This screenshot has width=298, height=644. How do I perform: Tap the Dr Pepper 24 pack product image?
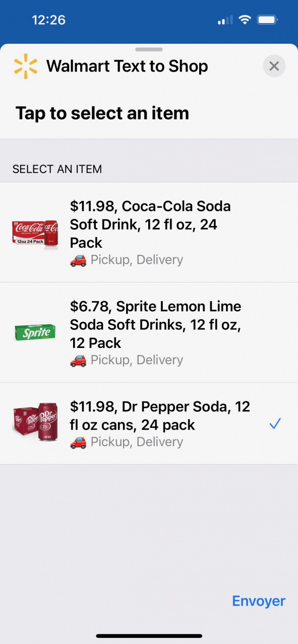point(35,423)
